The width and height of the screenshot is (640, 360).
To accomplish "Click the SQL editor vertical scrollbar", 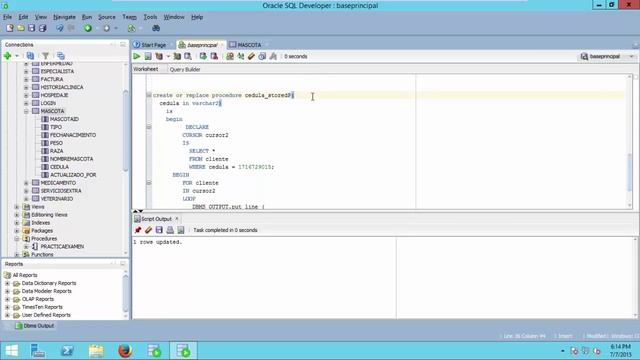I will click(x=630, y=171).
